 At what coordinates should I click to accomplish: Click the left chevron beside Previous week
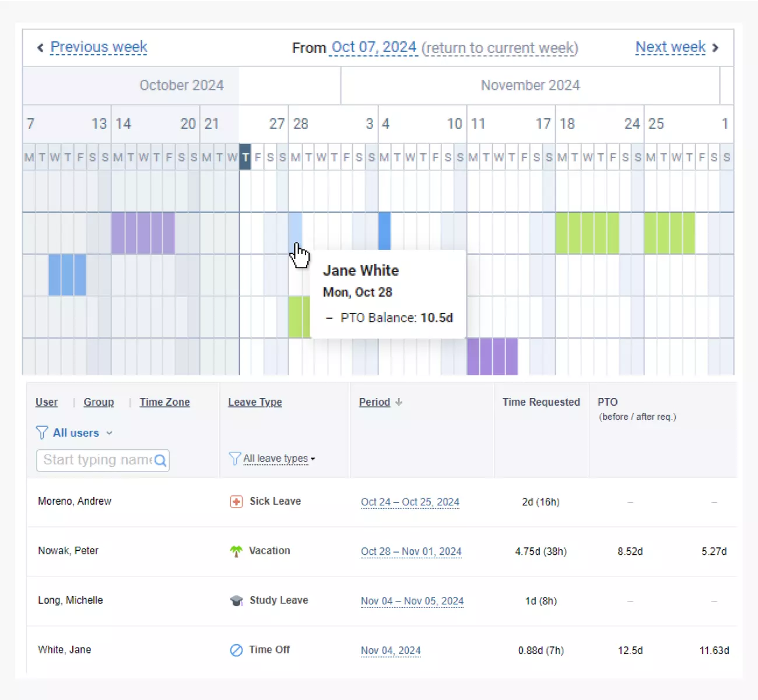pos(40,48)
